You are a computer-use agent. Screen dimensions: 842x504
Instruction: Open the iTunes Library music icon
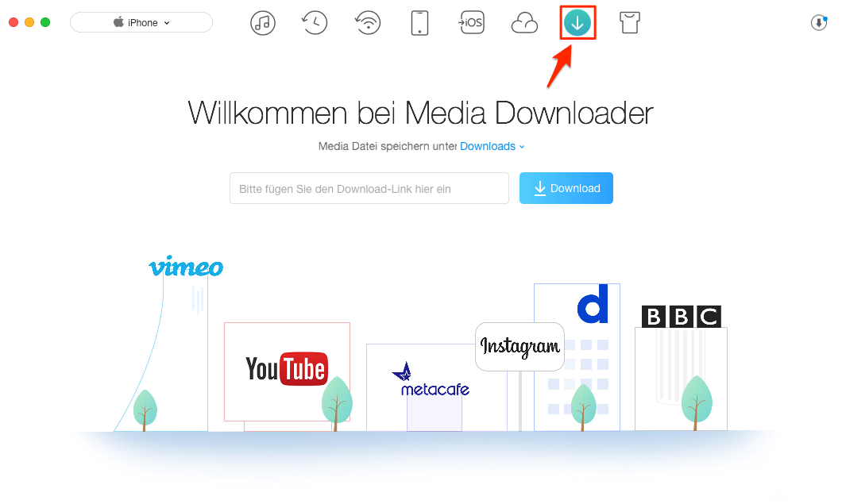(263, 23)
